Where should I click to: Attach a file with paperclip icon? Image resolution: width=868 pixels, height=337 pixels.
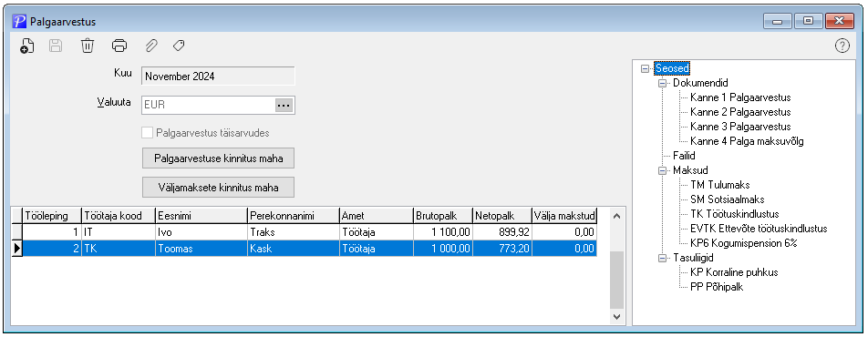151,46
